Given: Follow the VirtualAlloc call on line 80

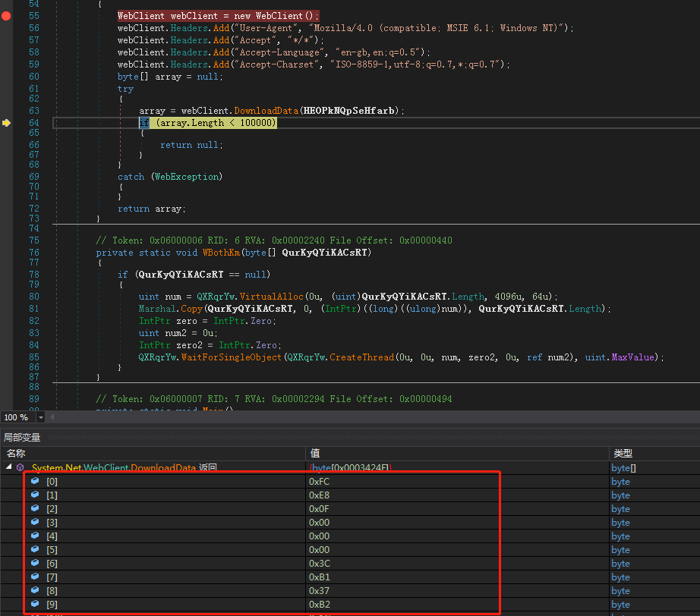Looking at the screenshot, I should (x=272, y=297).
